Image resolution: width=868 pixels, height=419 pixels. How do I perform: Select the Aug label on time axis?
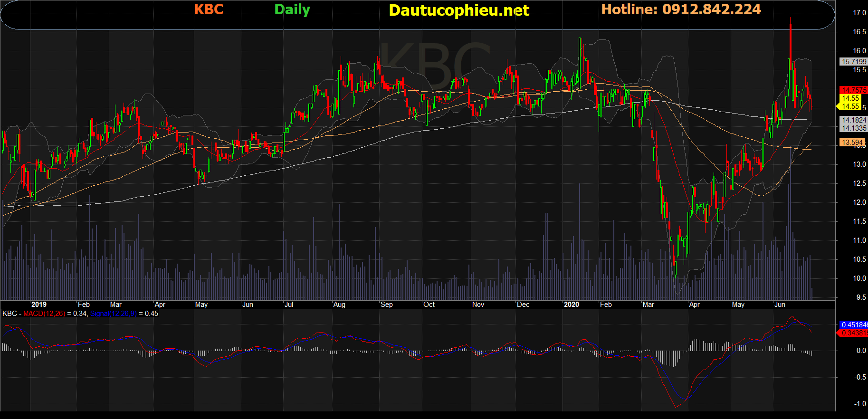[x=339, y=305]
